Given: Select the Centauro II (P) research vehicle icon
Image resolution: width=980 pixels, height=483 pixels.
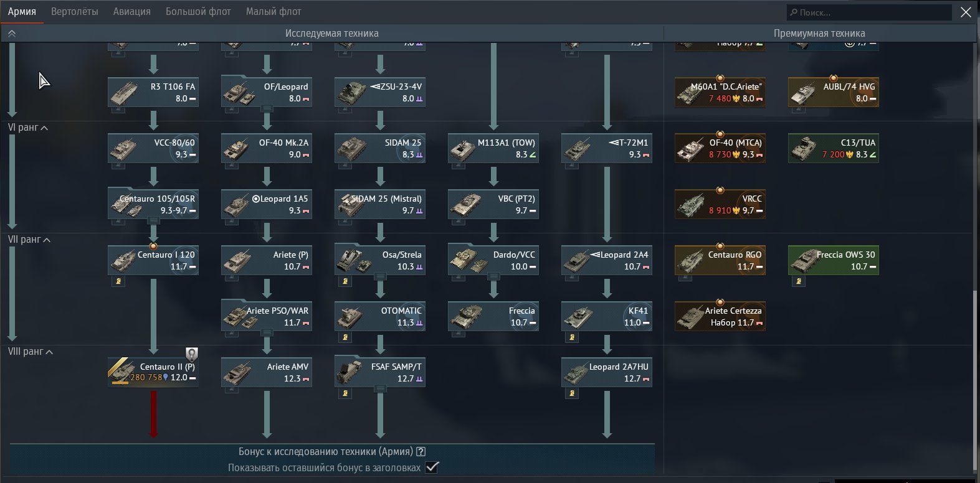Looking at the screenshot, I should click(x=123, y=372).
